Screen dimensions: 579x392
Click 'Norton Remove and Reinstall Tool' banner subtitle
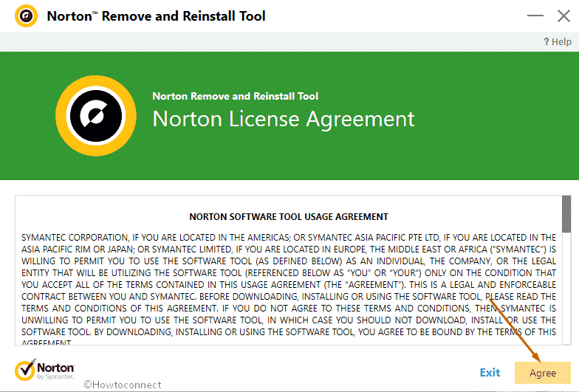[x=235, y=96]
